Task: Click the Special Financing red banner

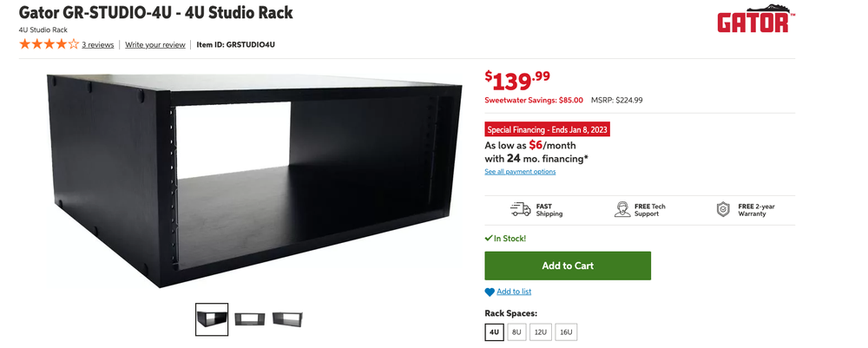Action: click(x=547, y=130)
